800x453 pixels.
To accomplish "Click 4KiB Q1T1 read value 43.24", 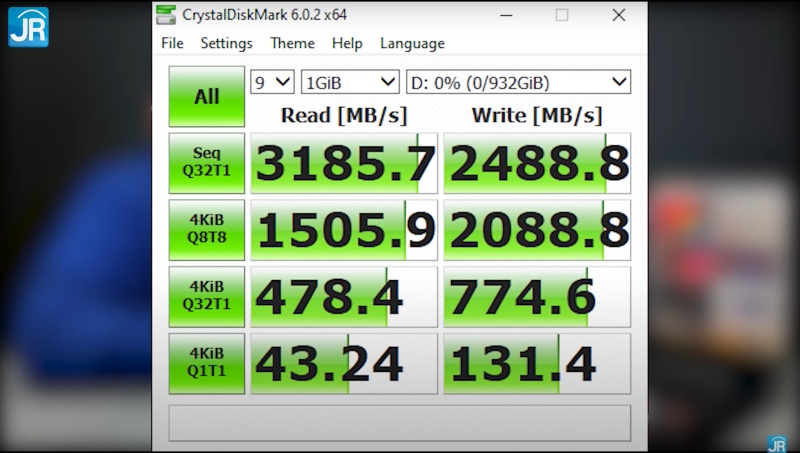I will [x=344, y=364].
